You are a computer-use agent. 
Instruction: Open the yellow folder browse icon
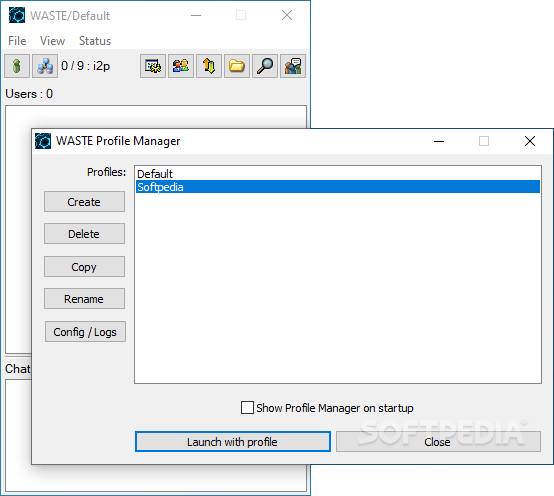pos(237,66)
